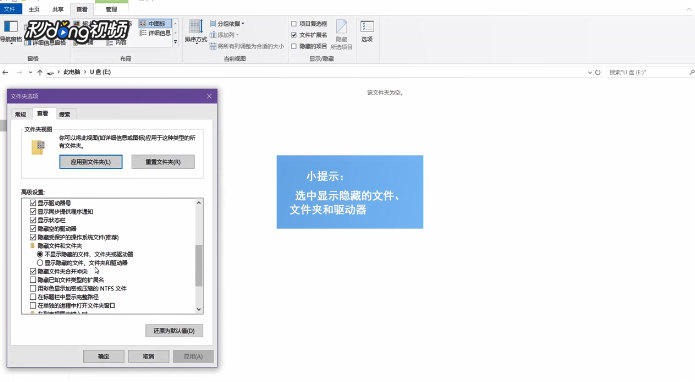Image resolution: width=695 pixels, height=382 pixels.
Task: Click the 应用到文件夹(L) button
Action: pos(91,162)
